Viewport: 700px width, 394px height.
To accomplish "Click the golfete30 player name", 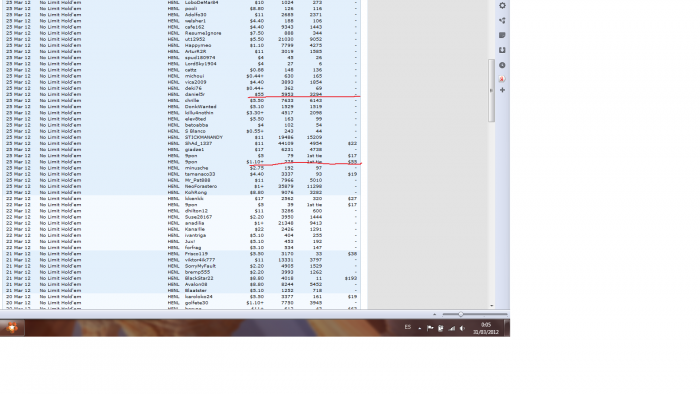I will point(196,303).
